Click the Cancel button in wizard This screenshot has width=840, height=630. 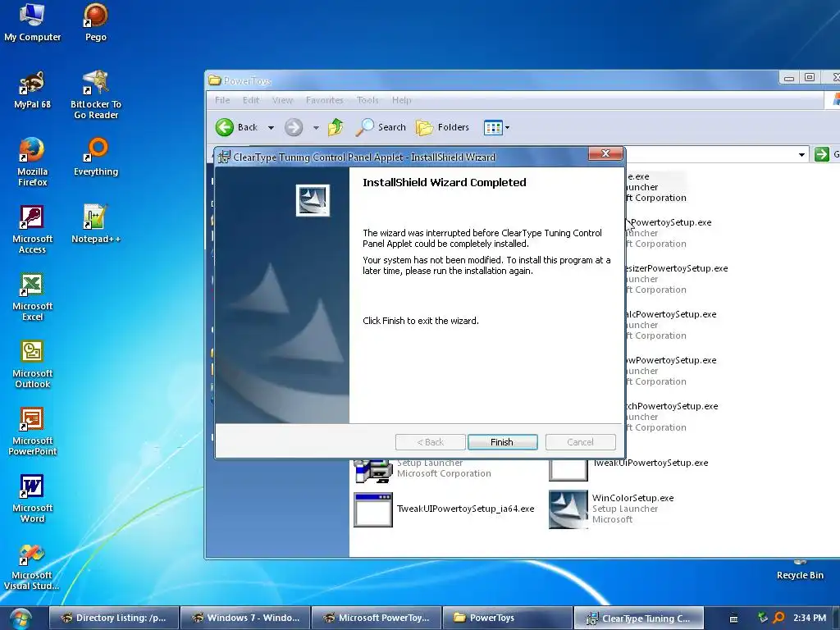click(580, 442)
